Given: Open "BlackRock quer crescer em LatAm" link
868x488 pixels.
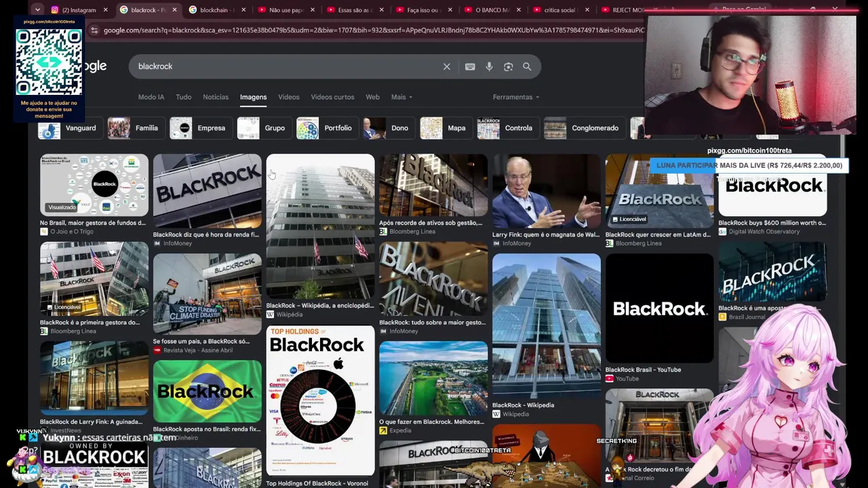Looking at the screenshot, I should pos(658,235).
